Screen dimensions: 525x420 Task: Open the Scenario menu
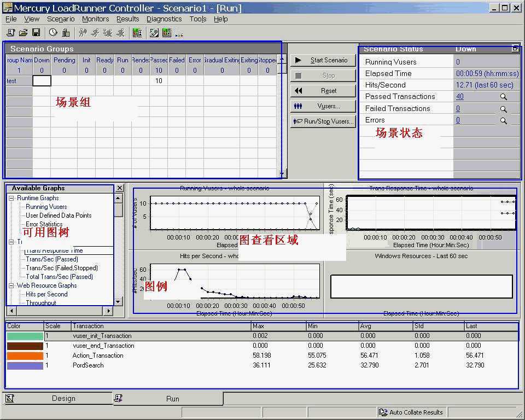pyautogui.click(x=61, y=19)
